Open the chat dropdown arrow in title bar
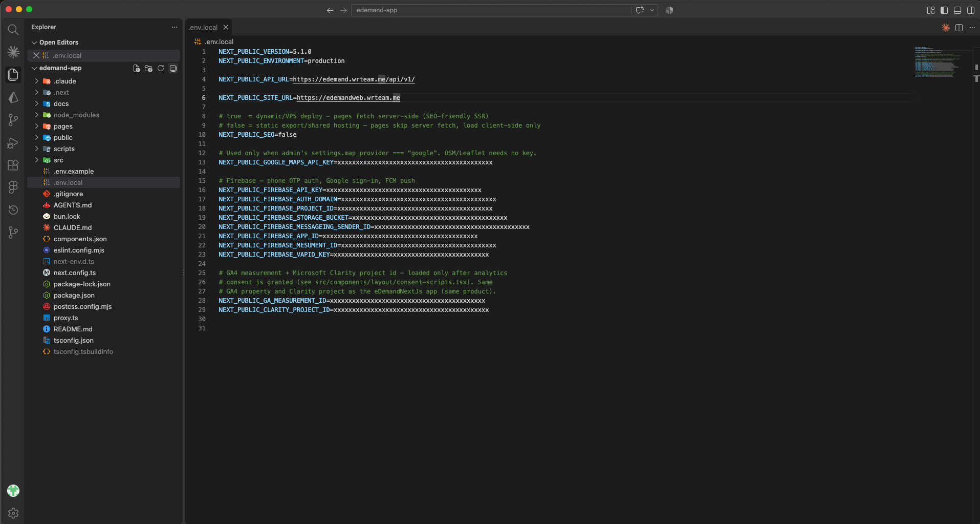 coord(652,10)
